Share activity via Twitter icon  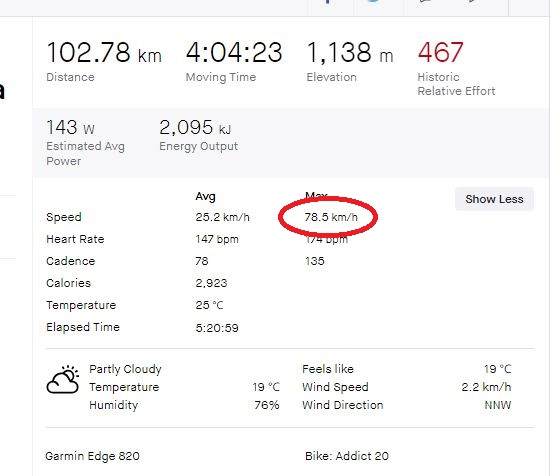pos(374,2)
